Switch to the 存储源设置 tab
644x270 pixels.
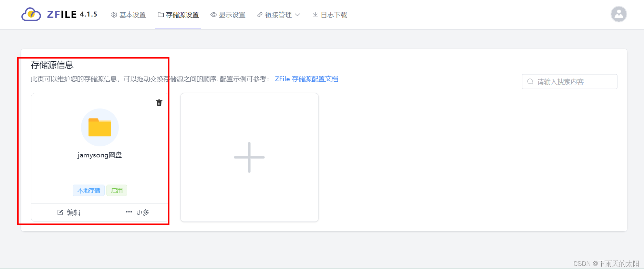(178, 15)
